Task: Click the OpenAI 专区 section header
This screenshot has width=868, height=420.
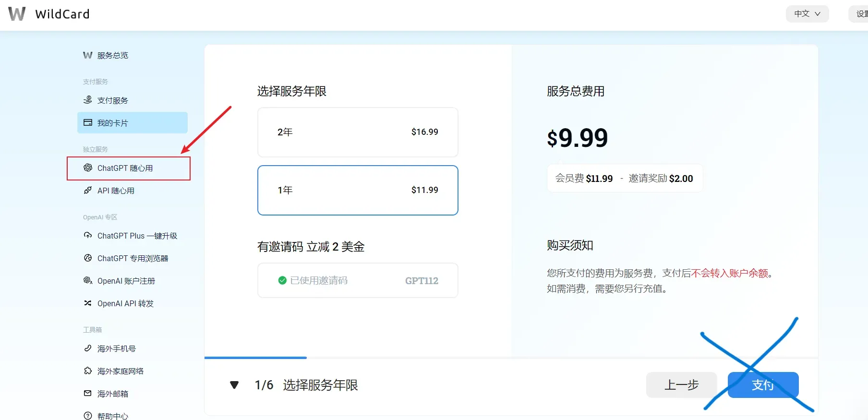Action: tap(100, 217)
